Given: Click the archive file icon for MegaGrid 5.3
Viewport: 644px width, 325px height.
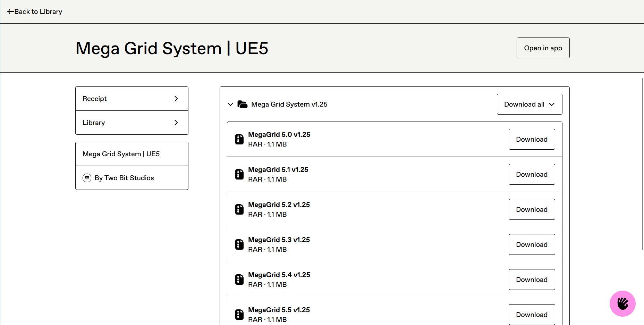Looking at the screenshot, I should 239,244.
